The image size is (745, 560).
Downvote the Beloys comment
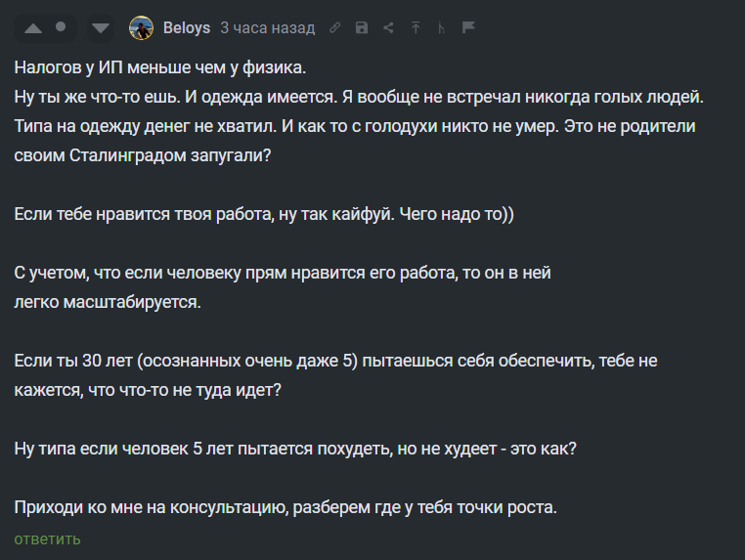[101, 28]
